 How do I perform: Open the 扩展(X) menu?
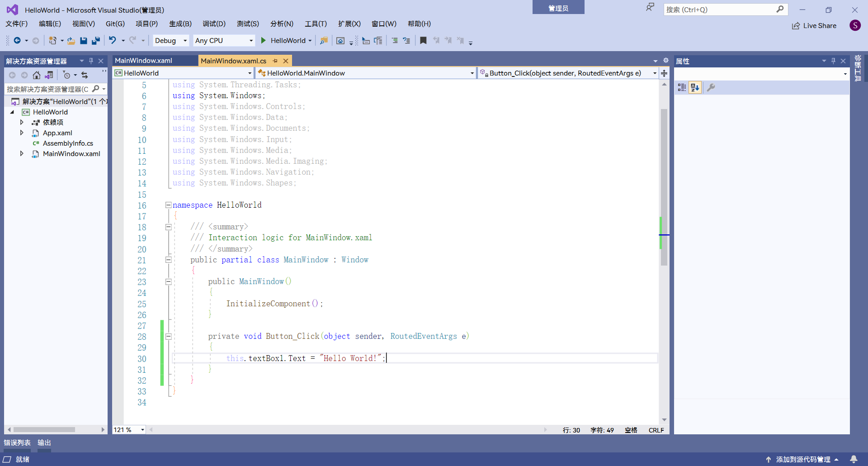[349, 24]
